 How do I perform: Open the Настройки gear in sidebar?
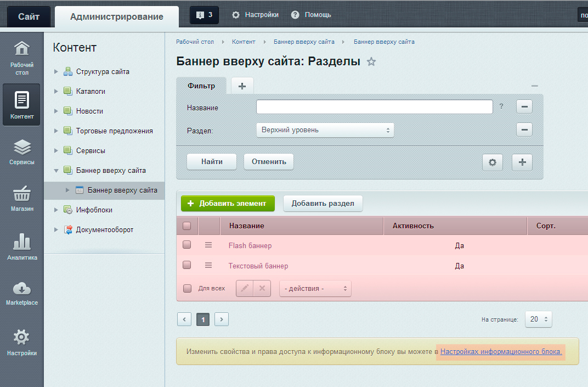point(22,342)
